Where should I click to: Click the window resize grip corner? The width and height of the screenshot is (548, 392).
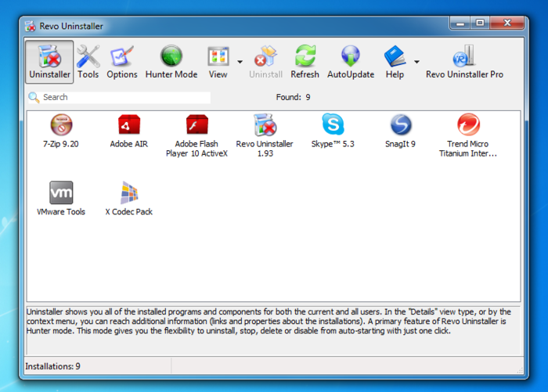coord(520,370)
